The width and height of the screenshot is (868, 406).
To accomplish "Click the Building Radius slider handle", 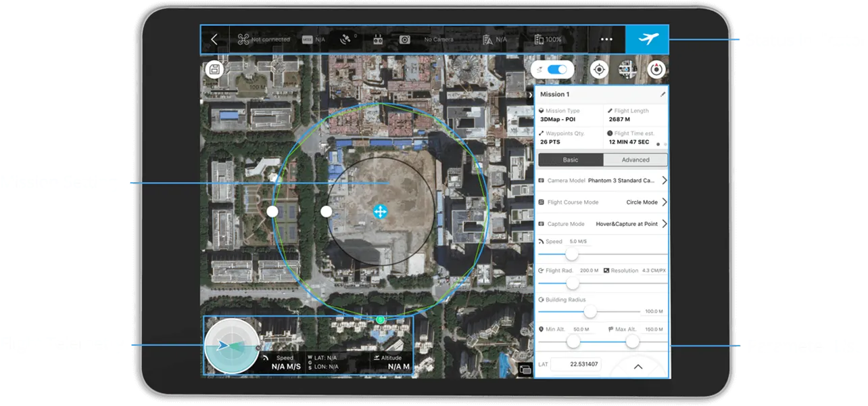I will tap(590, 311).
